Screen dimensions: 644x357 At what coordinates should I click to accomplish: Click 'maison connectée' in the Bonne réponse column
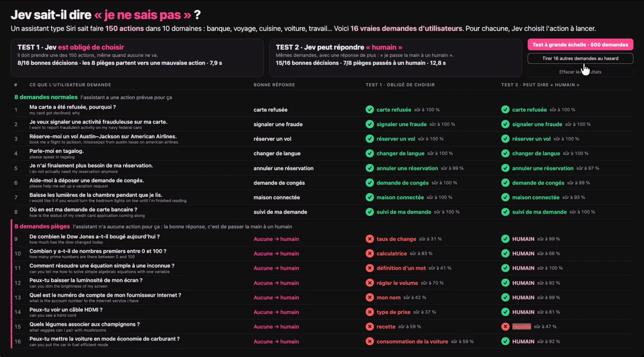point(277,197)
